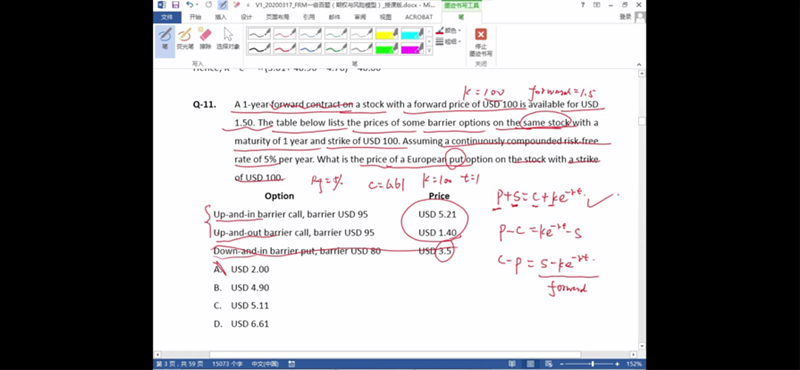
Task: Adjust the zoom slider in status bar
Action: [592, 364]
